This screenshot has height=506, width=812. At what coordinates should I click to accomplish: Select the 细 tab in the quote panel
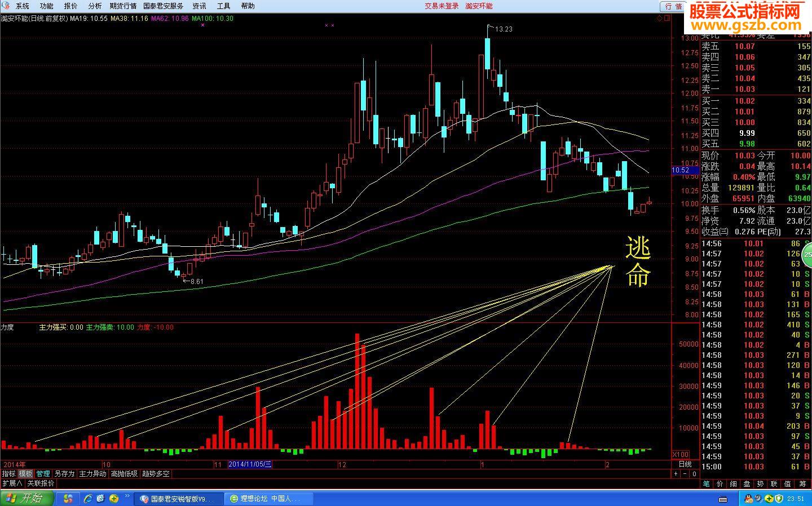point(734,483)
